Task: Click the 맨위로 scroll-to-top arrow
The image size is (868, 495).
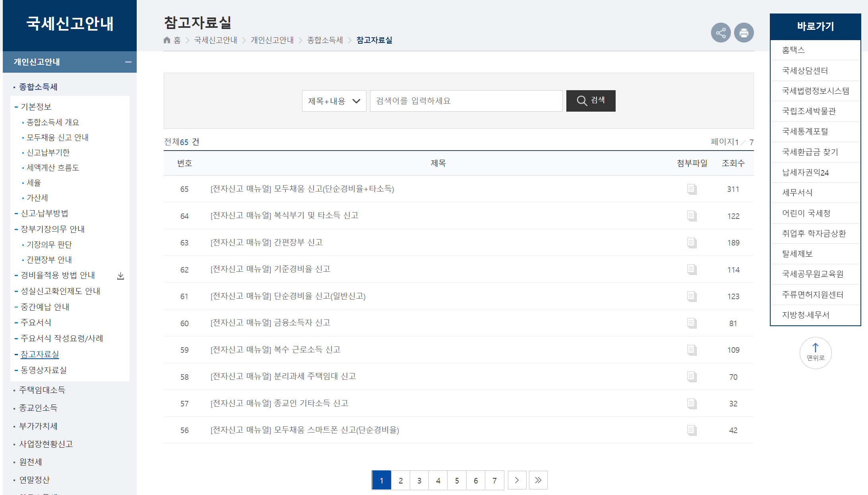Action: 815,352
